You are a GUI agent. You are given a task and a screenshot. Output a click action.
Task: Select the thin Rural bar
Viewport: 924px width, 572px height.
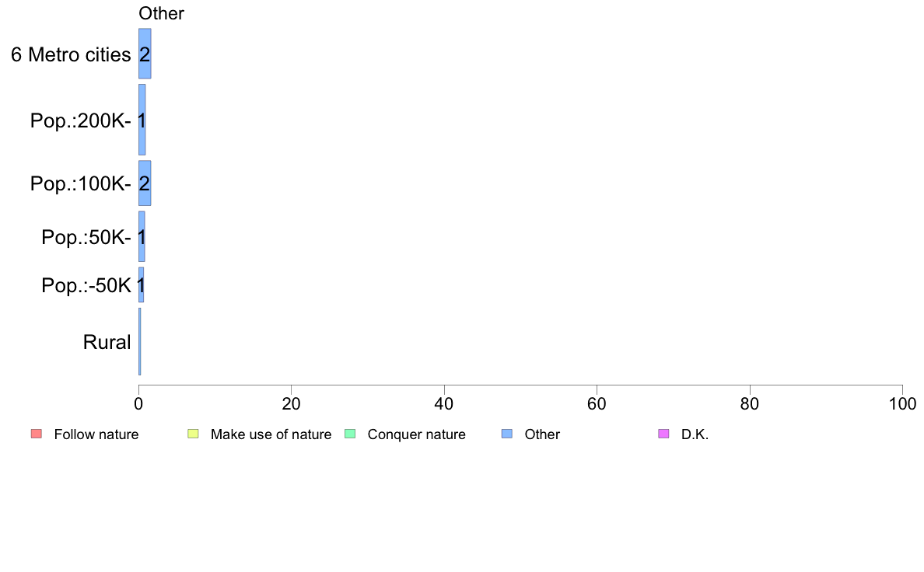click(x=140, y=342)
